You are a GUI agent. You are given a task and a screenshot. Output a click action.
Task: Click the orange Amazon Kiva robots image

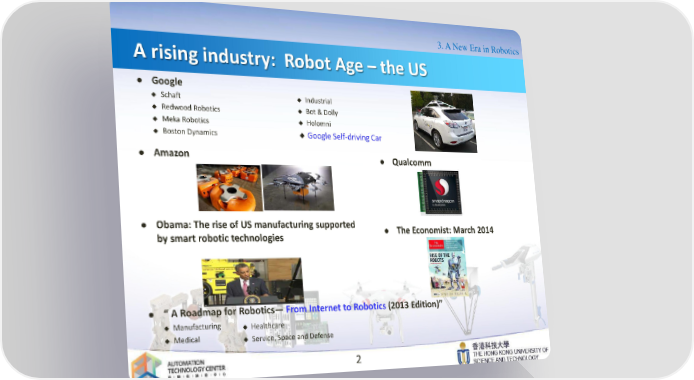(229, 187)
